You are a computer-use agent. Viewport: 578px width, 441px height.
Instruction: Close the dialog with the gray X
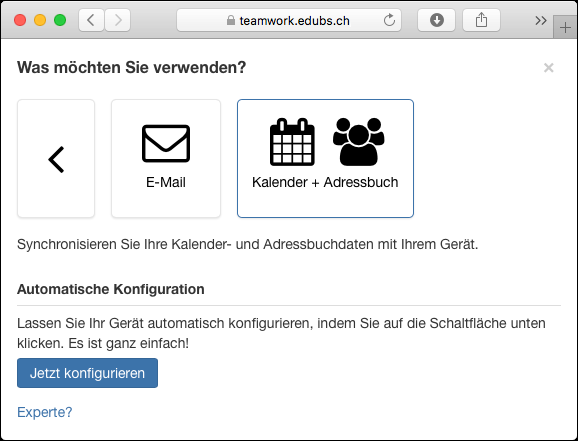[549, 67]
